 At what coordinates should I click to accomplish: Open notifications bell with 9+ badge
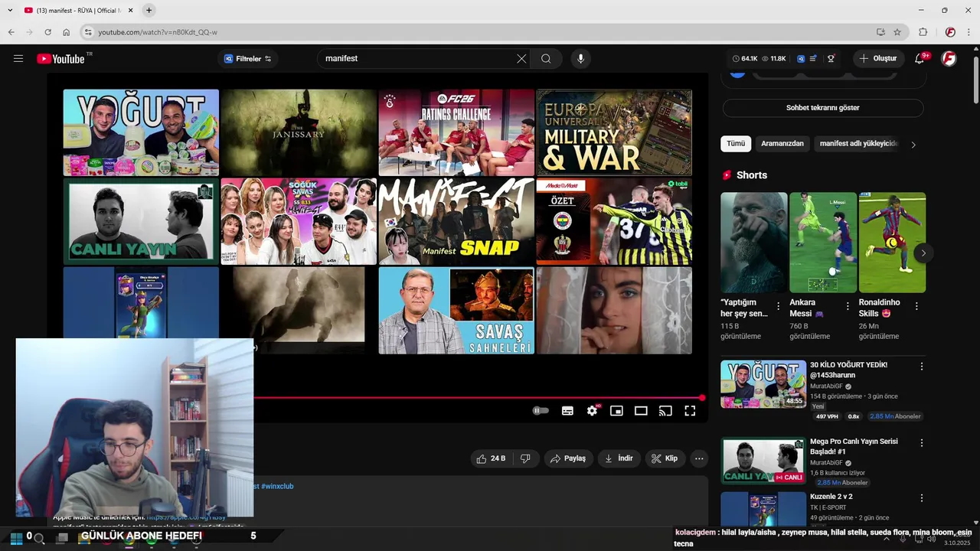pos(920,59)
